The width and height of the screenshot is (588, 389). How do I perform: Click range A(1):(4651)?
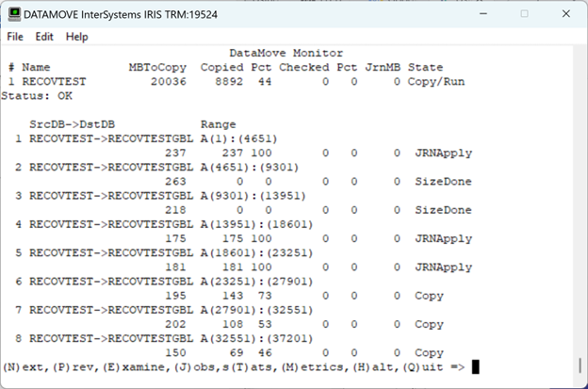(238, 138)
